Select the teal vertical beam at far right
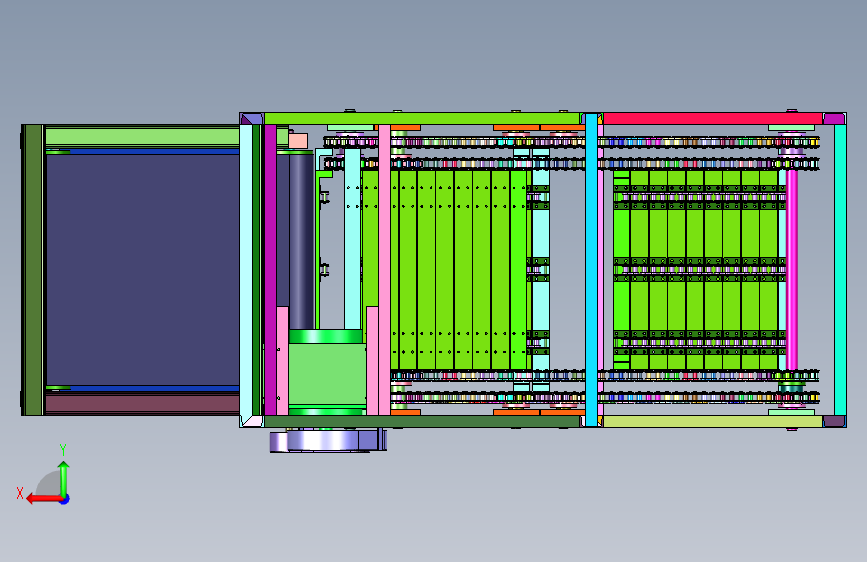Viewport: 867px width, 562px height. pos(840,269)
